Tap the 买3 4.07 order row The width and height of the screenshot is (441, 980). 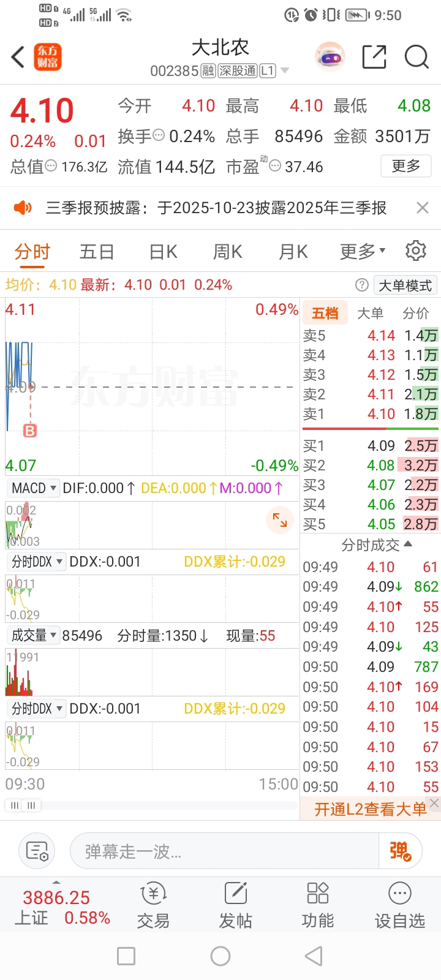[x=371, y=485]
